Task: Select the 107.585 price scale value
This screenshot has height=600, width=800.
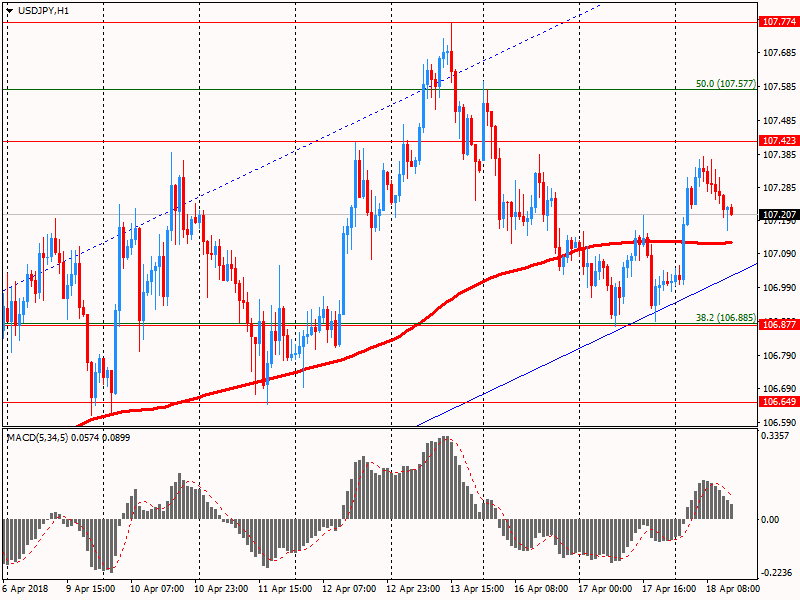Action: click(x=779, y=87)
